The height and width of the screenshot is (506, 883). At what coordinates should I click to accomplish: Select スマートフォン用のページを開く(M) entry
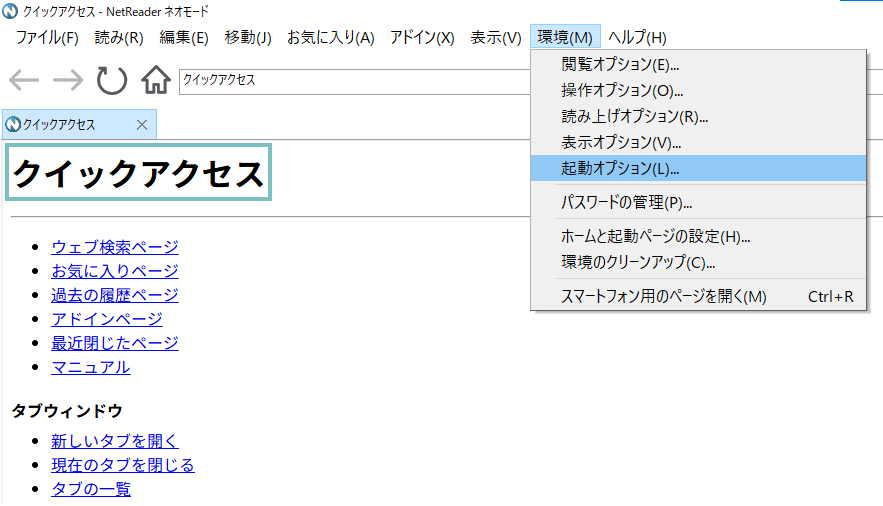[698, 297]
